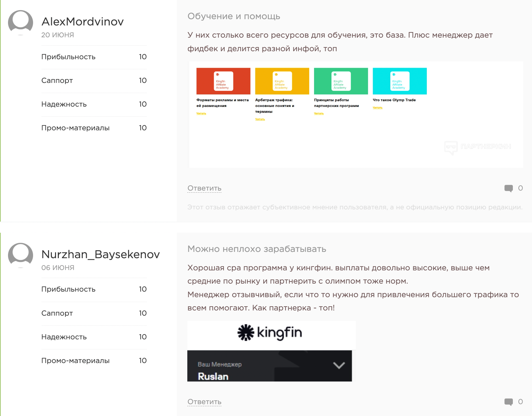
Task: Open comments icon on Nurzhan_Baysekenov's review
Action: pyautogui.click(x=509, y=402)
